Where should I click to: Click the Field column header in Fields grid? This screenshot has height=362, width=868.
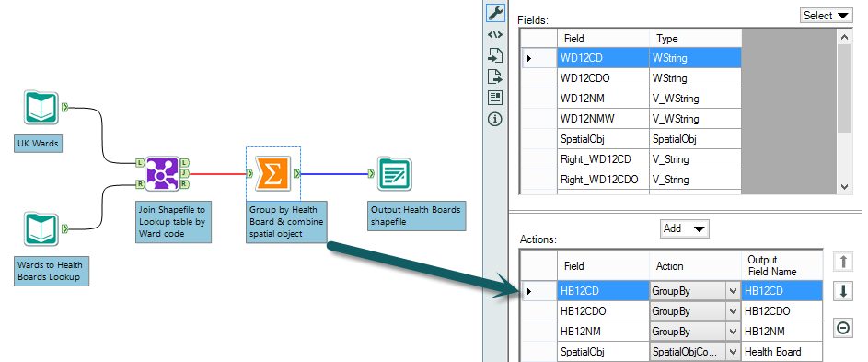603,39
